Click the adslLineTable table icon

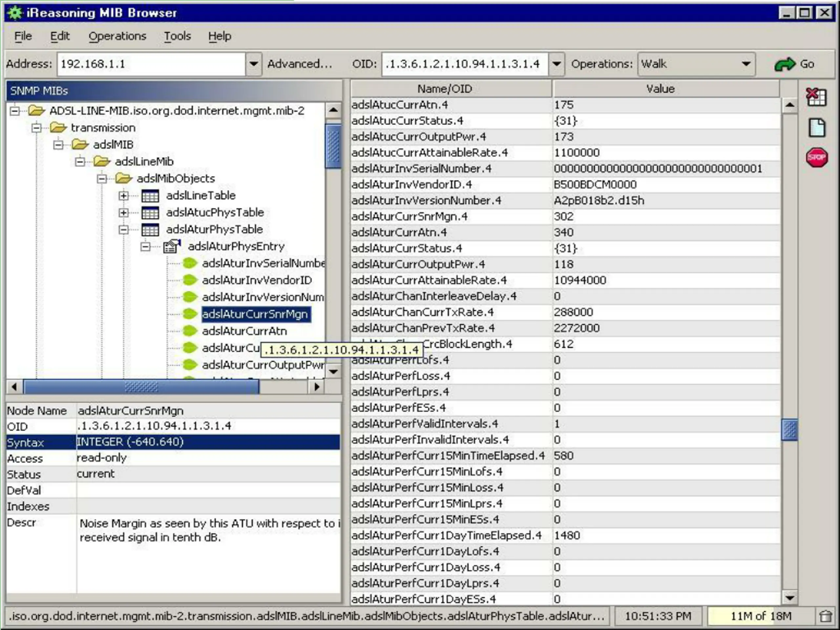click(150, 196)
